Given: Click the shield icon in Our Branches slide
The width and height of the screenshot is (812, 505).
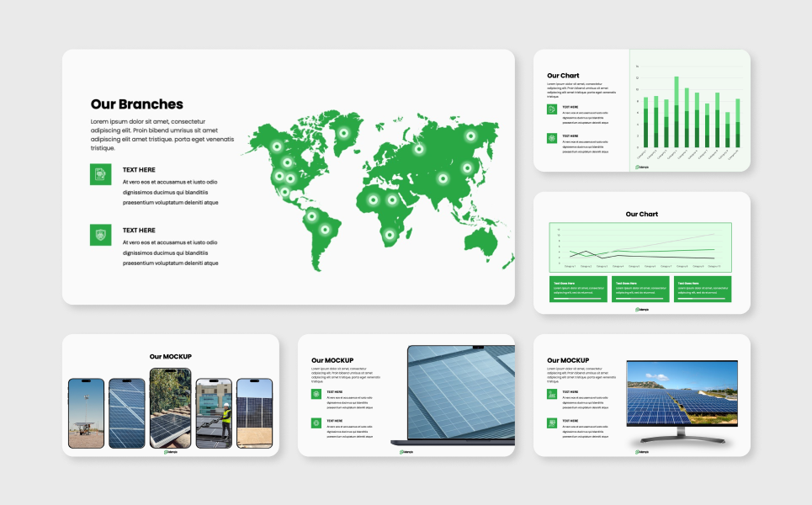Looking at the screenshot, I should pyautogui.click(x=100, y=236).
